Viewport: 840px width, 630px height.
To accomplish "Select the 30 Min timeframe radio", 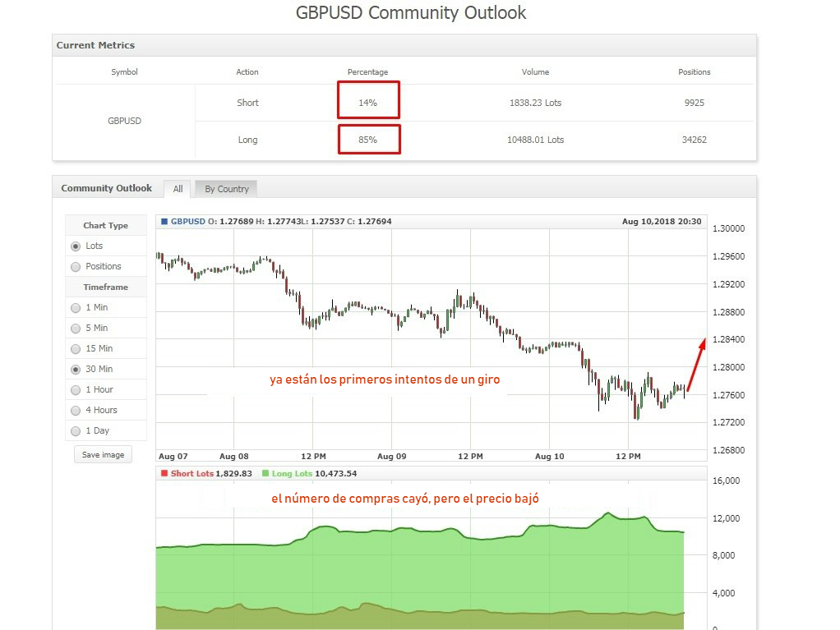I will [76, 369].
